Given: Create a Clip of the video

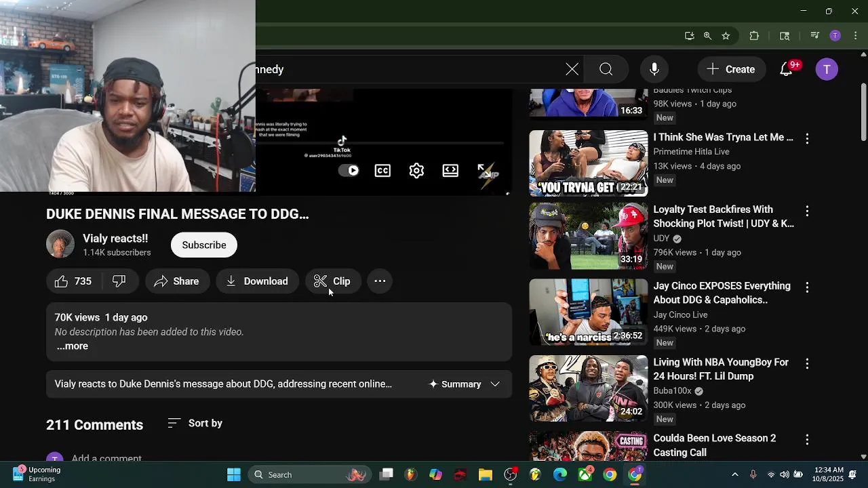Looking at the screenshot, I should (332, 281).
